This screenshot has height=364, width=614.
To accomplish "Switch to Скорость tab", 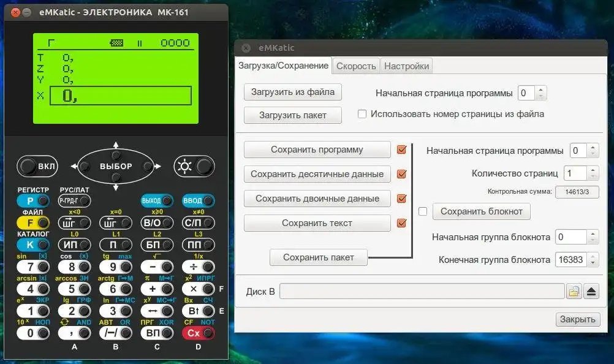I will (x=356, y=66).
